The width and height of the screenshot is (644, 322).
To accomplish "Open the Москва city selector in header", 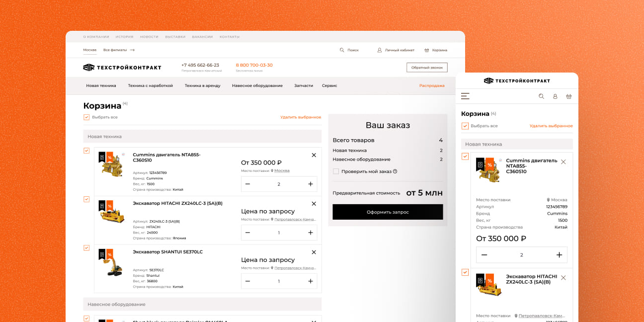I will tap(90, 50).
